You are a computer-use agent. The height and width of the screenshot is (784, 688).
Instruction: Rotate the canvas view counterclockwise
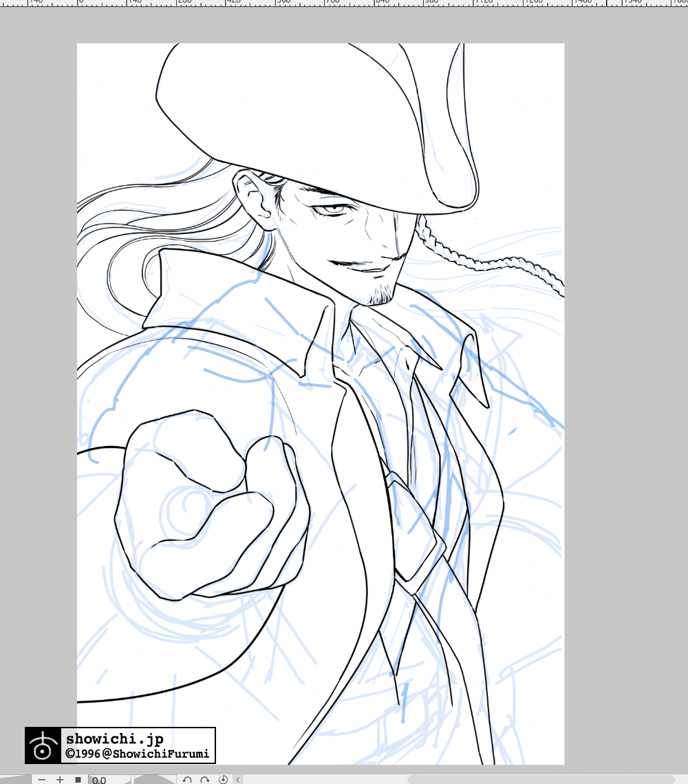[187, 779]
